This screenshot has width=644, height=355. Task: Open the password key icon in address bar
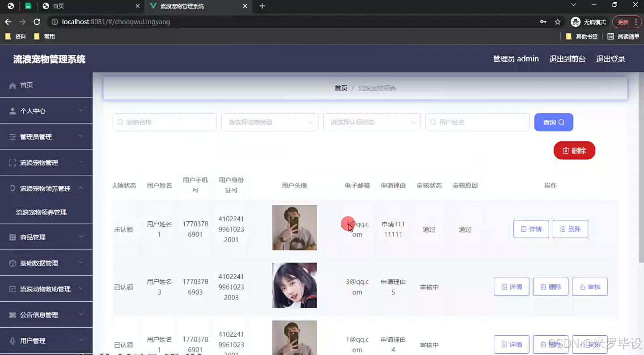(x=543, y=22)
